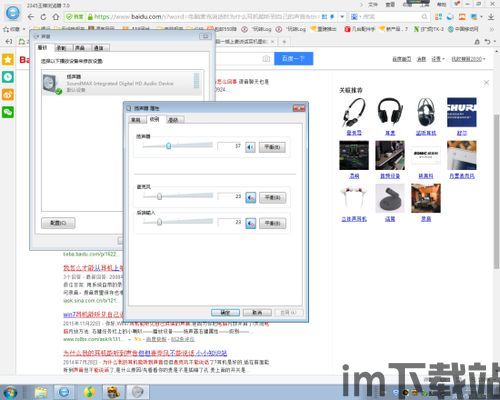
Task: Click the Configure button in the Sound window
Action: coord(58,223)
